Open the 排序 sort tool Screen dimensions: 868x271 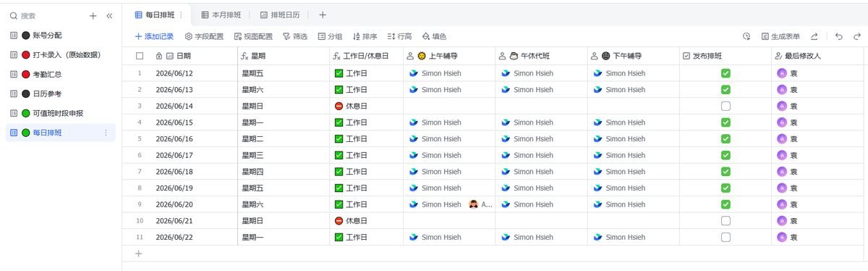click(365, 36)
